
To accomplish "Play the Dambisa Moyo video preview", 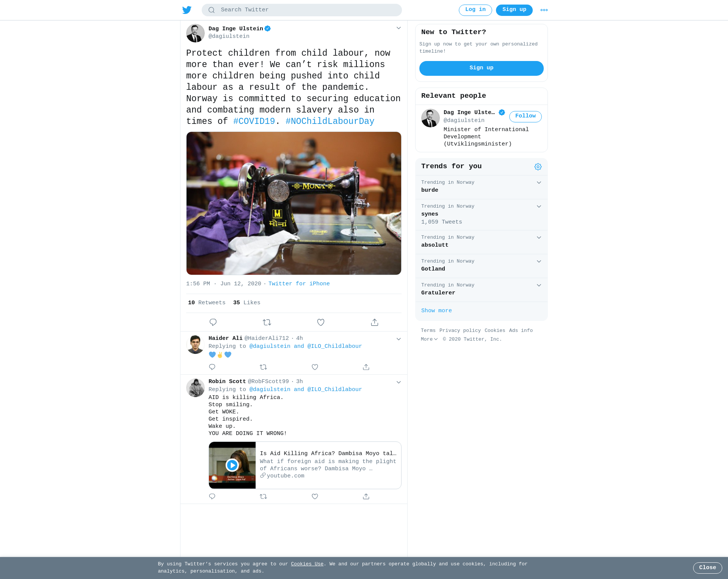I will 232,465.
